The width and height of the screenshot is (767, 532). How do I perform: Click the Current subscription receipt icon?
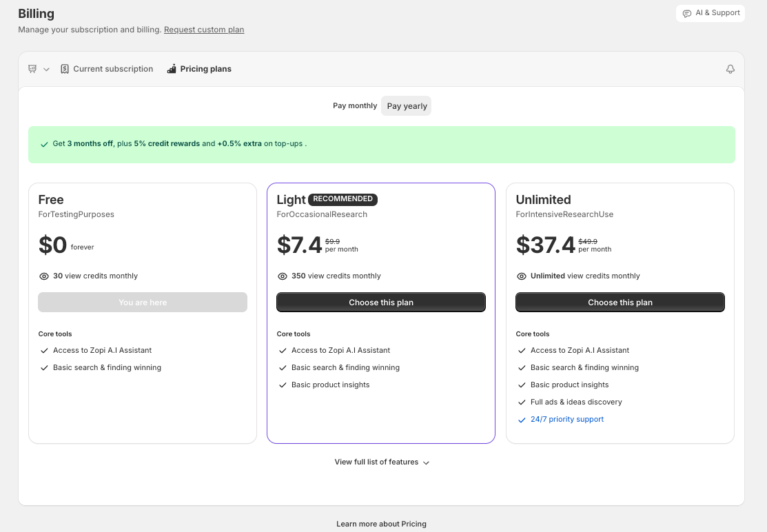coord(65,69)
